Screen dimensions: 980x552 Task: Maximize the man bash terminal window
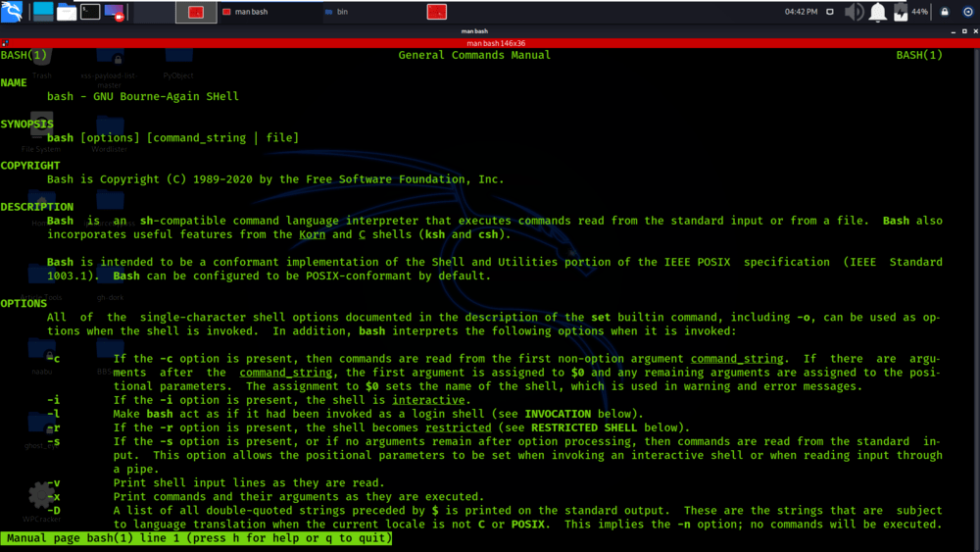[964, 31]
